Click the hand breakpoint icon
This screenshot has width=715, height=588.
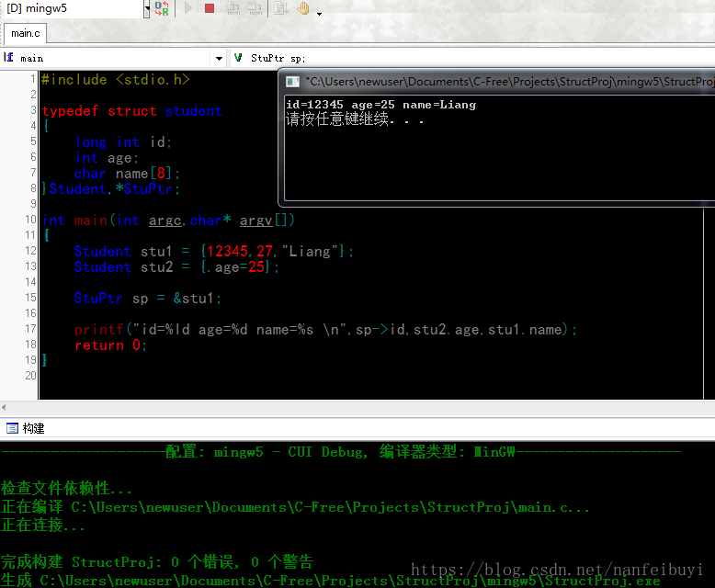(x=303, y=8)
